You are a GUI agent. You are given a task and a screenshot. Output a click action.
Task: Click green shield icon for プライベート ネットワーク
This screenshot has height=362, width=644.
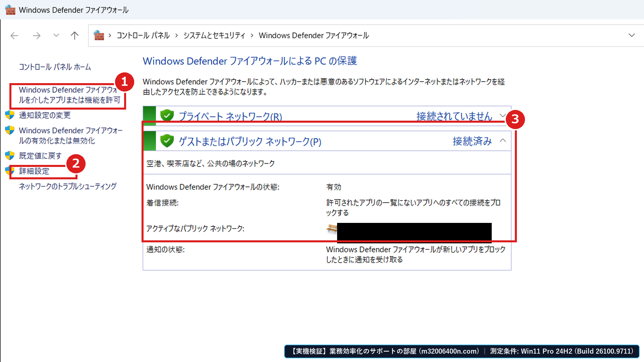click(x=167, y=115)
